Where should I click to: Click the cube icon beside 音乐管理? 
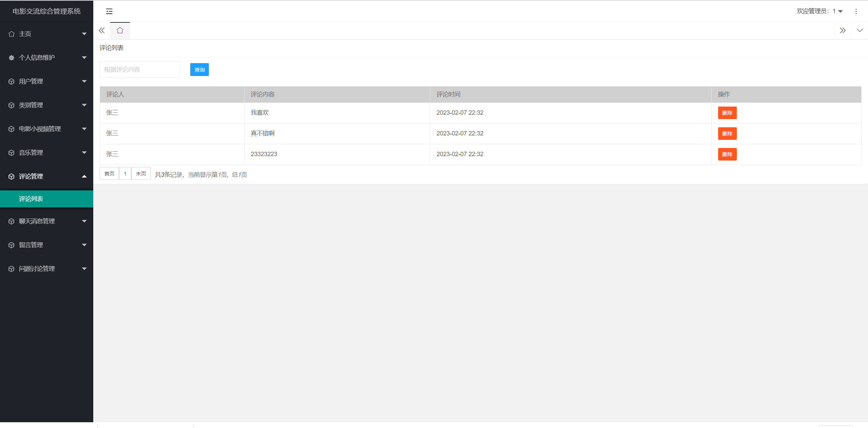point(12,153)
